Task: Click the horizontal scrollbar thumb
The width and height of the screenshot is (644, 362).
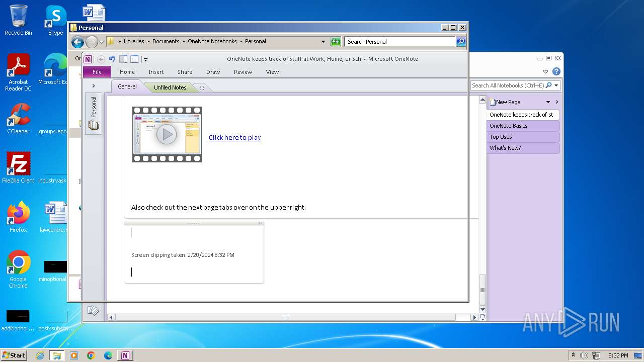Action: pyautogui.click(x=285, y=317)
